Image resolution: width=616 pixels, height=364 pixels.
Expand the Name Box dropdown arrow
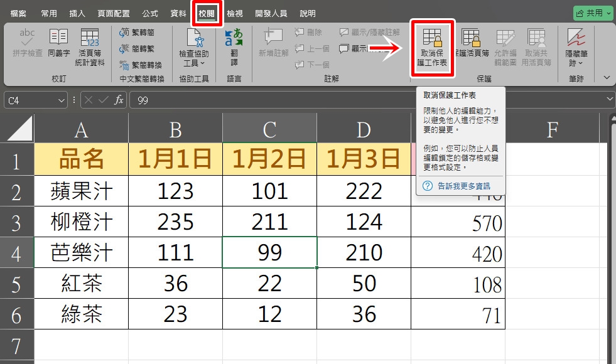pyautogui.click(x=62, y=100)
